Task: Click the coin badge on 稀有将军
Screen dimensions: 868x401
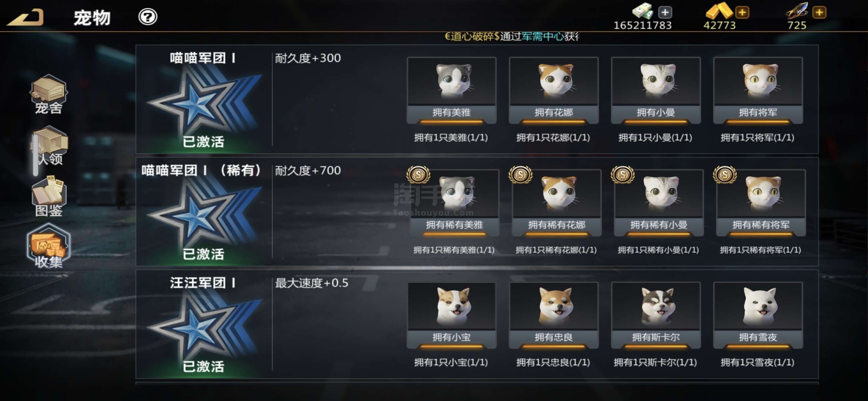Action: point(725,174)
